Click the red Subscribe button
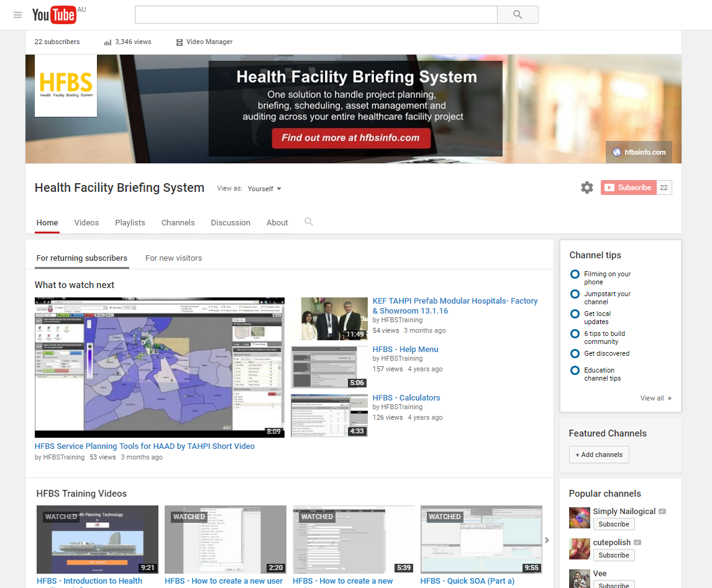Viewport: 712px width, 588px height. (x=629, y=188)
